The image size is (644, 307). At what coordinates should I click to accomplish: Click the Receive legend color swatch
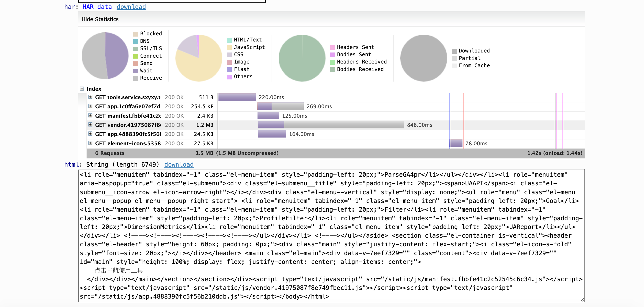pos(136,78)
